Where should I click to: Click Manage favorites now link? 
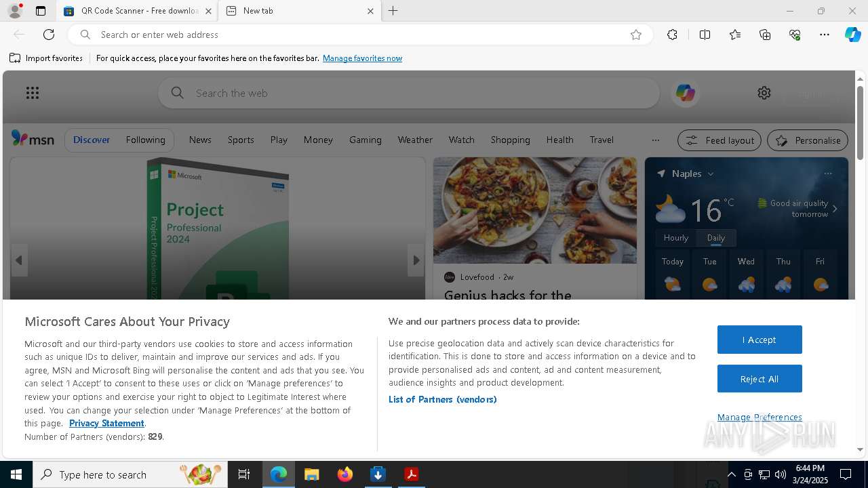coord(362,58)
